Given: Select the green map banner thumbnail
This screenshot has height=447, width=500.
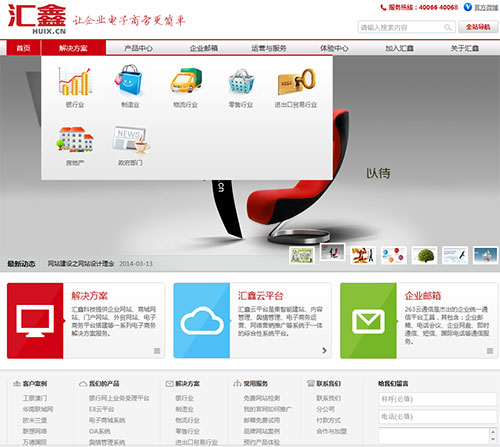Looking at the screenshot, I should (301, 255).
